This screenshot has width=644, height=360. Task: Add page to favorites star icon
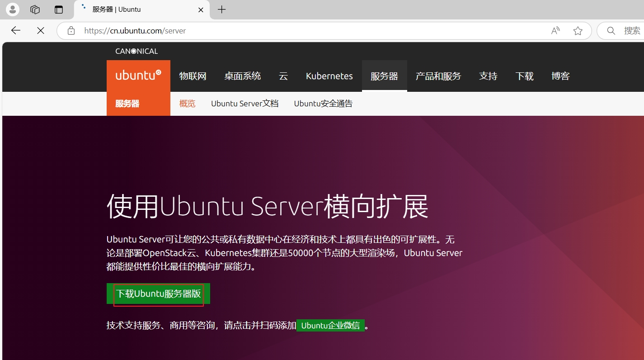[x=578, y=31]
